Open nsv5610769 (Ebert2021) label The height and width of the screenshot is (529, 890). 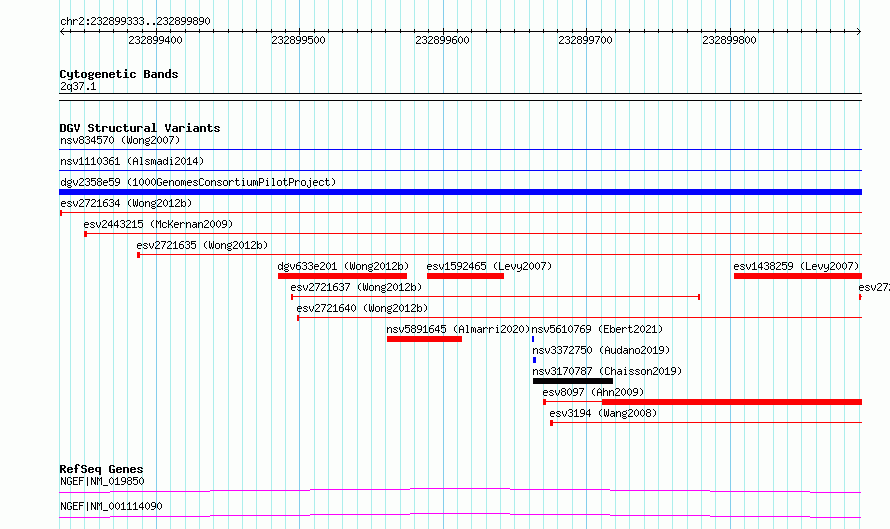(x=597, y=329)
